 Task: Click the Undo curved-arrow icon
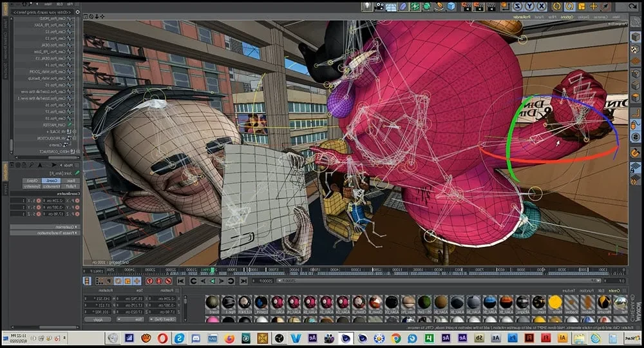(632, 6)
